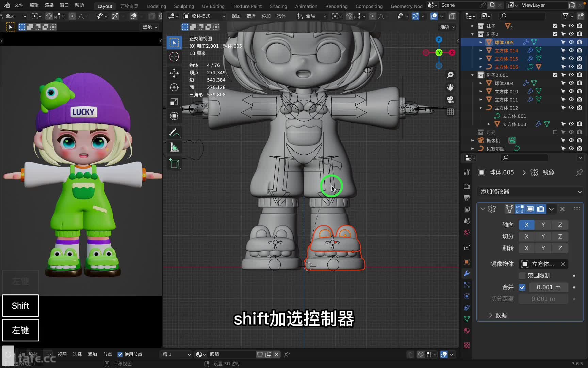Select the 3D Cursor tool
The height and width of the screenshot is (368, 588).
tap(174, 57)
